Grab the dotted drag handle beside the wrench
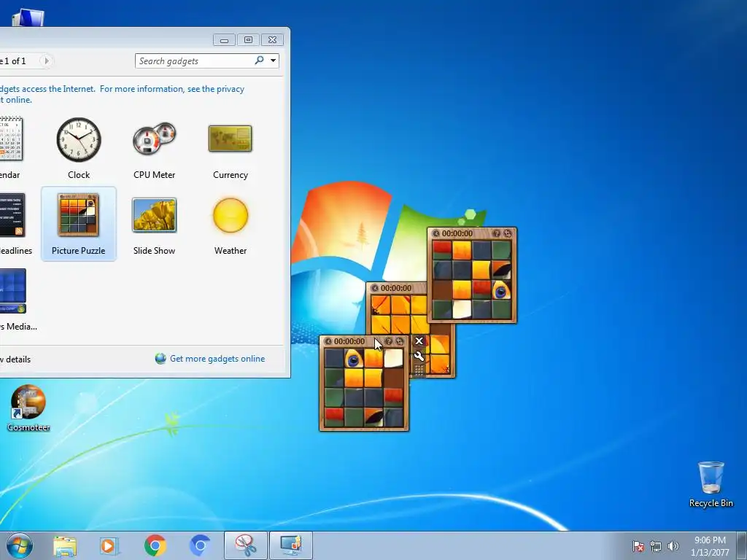The width and height of the screenshot is (747, 560). tap(419, 370)
